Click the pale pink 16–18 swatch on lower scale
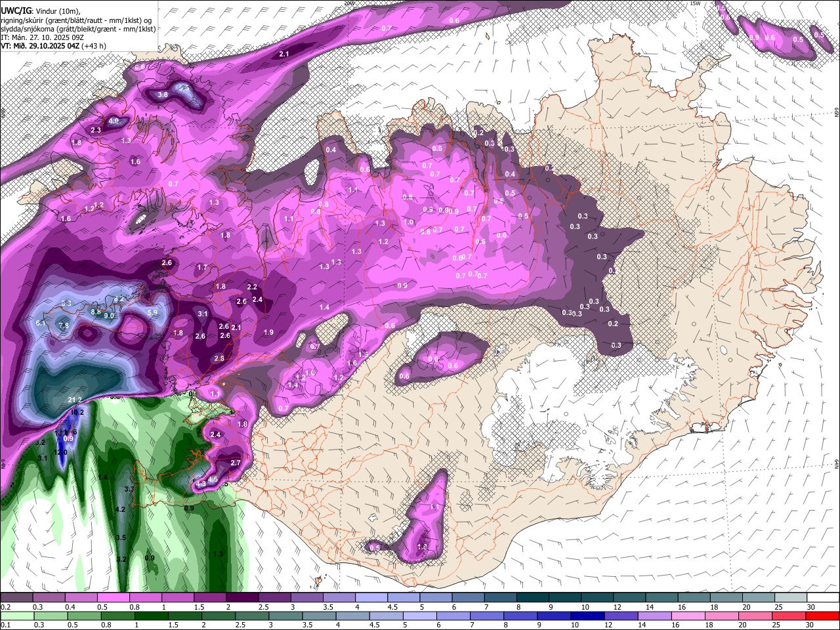This screenshot has height=630, width=840. pos(688,616)
